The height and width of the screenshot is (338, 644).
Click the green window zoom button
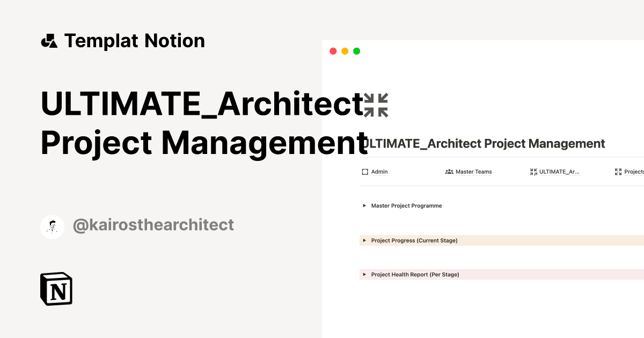pyautogui.click(x=356, y=50)
